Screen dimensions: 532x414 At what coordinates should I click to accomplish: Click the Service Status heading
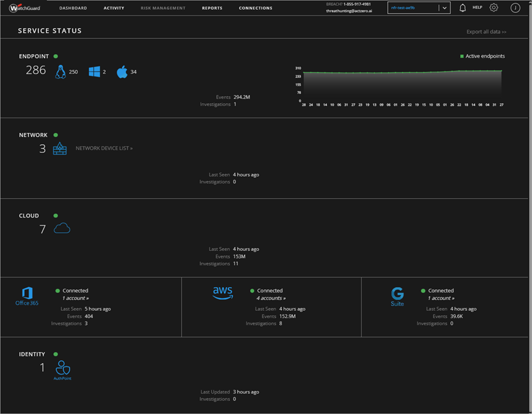coord(50,31)
